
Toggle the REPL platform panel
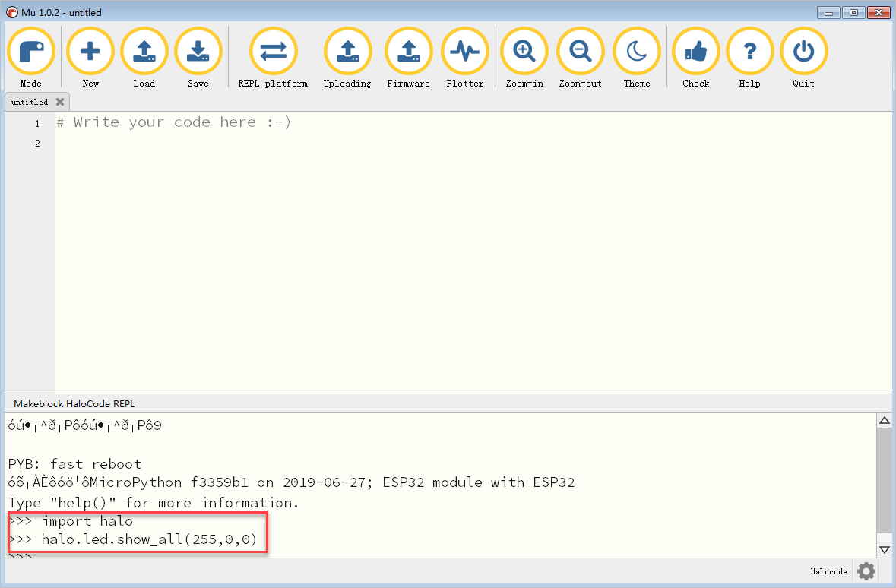point(273,52)
